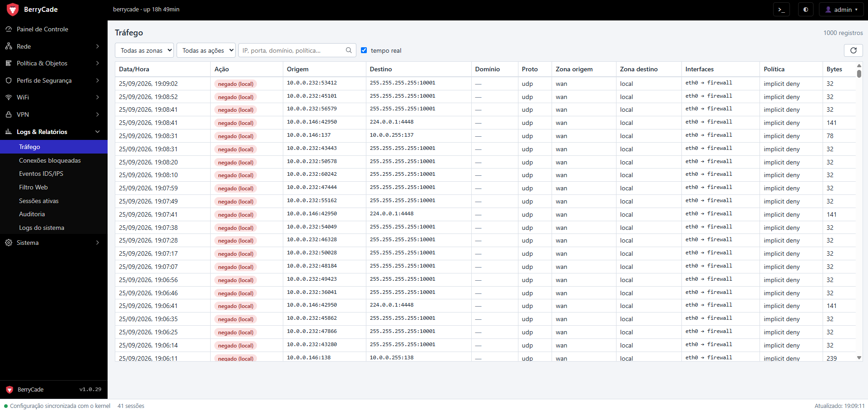Click the Sistema gear icon
Image resolution: width=868 pixels, height=412 pixels.
pos(9,243)
